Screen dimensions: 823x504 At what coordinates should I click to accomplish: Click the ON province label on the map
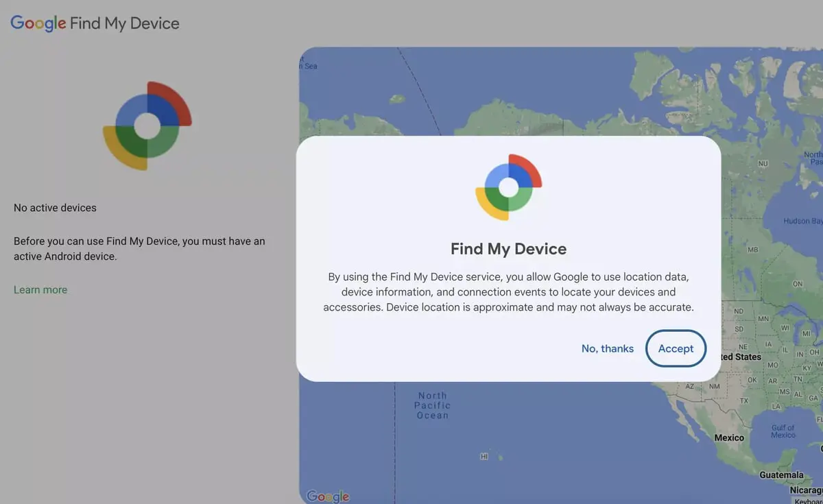(x=797, y=284)
